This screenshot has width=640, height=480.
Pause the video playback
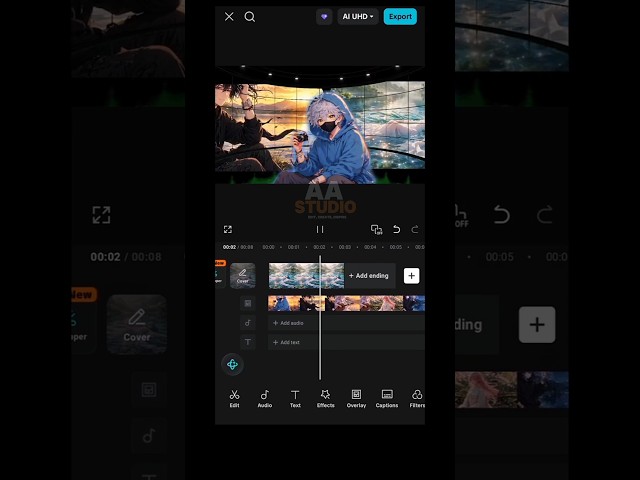click(320, 229)
